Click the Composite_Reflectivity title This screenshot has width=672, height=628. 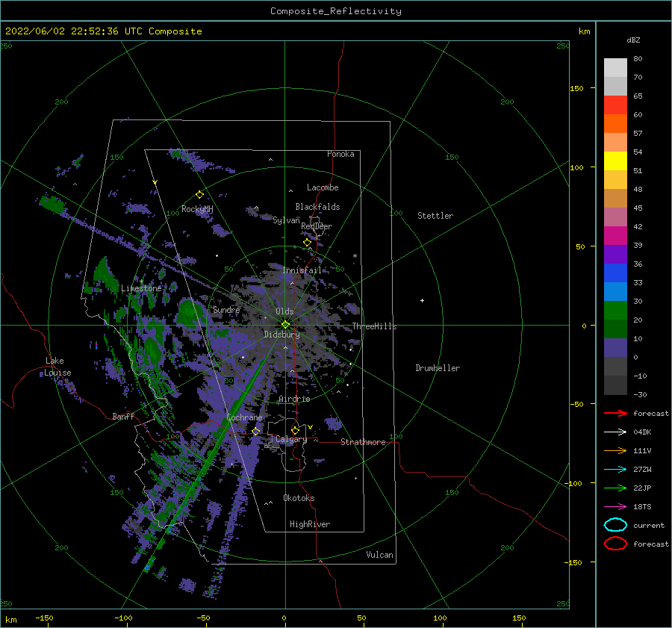(x=335, y=11)
